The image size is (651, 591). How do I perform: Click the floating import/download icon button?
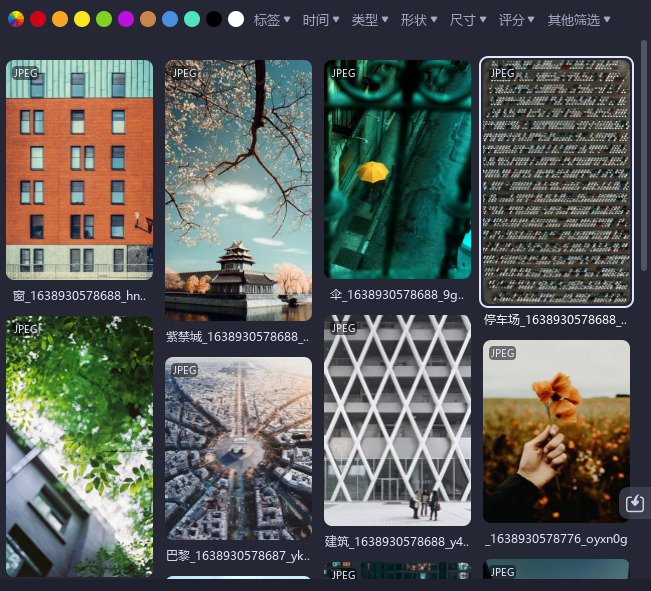[635, 503]
